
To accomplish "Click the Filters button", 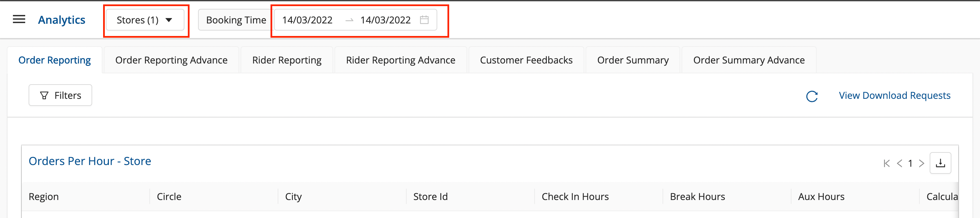I will (x=61, y=95).
